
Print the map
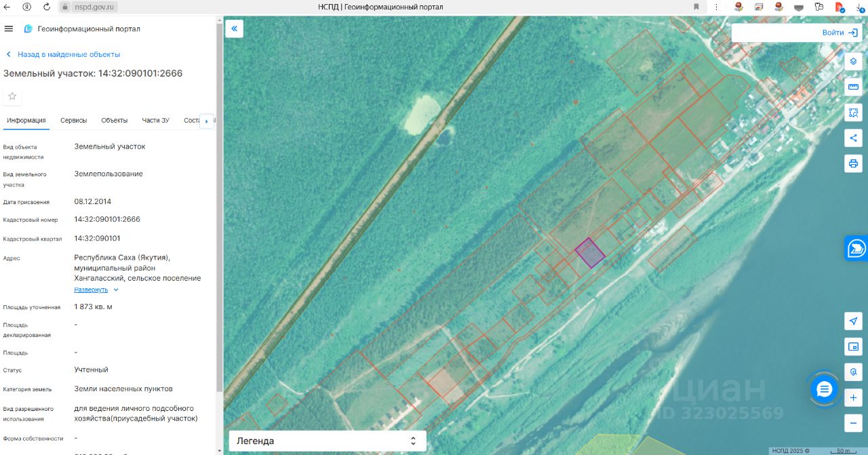(x=853, y=163)
